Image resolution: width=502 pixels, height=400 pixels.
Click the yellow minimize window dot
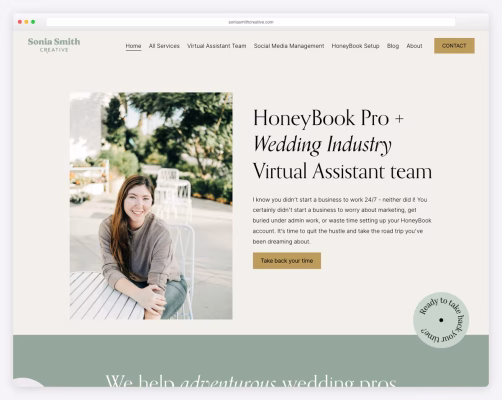26,22
